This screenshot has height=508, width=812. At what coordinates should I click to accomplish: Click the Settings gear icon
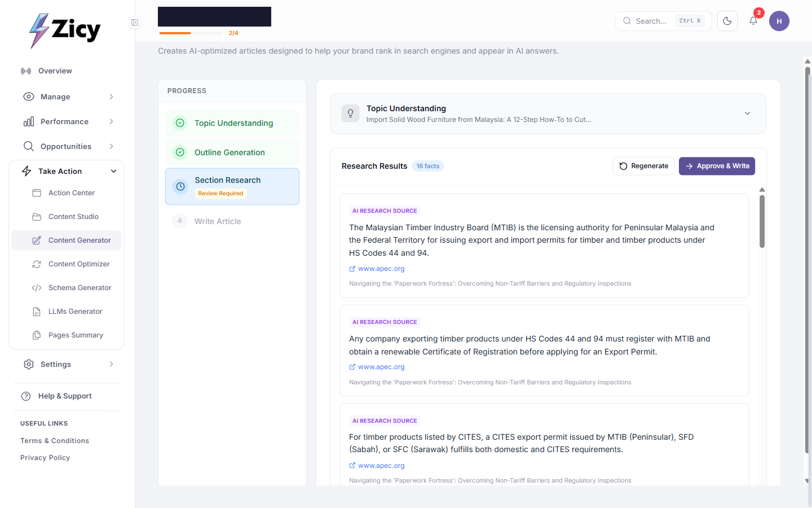coord(29,364)
